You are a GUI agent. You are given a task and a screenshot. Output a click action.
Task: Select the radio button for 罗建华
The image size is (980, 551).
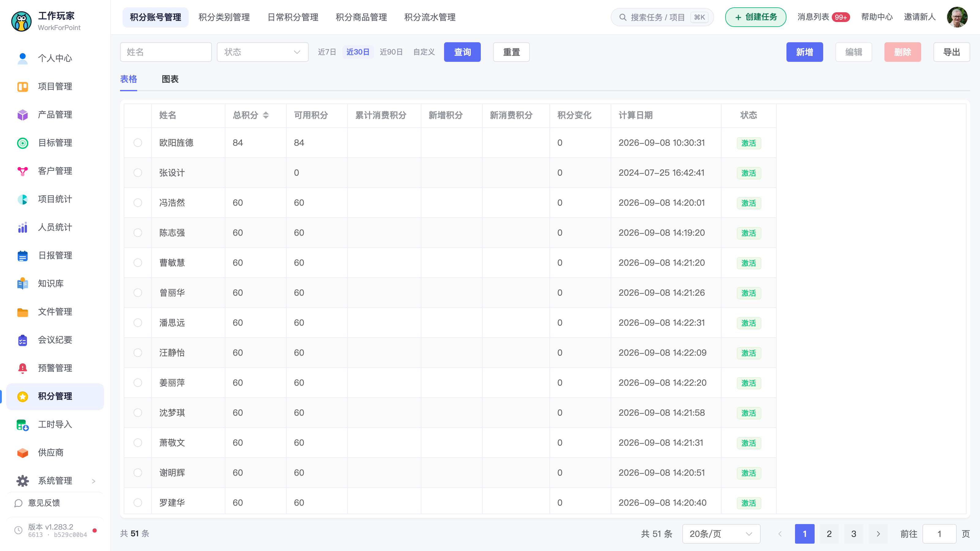point(138,502)
